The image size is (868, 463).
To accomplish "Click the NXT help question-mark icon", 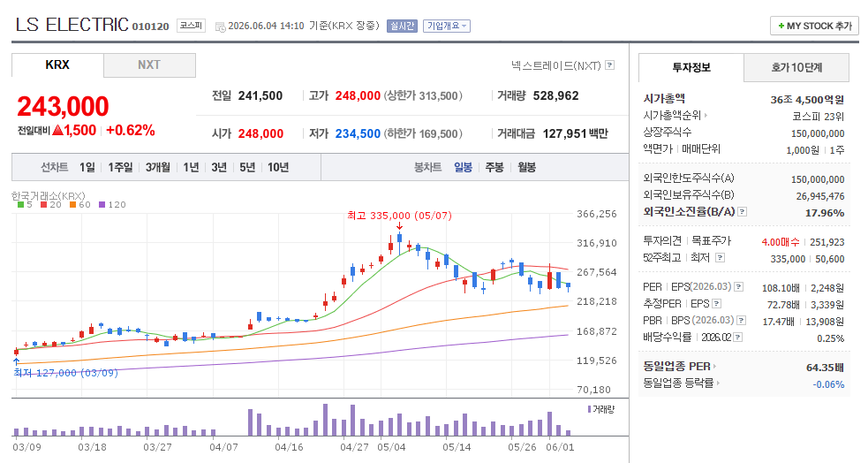I will coord(609,65).
